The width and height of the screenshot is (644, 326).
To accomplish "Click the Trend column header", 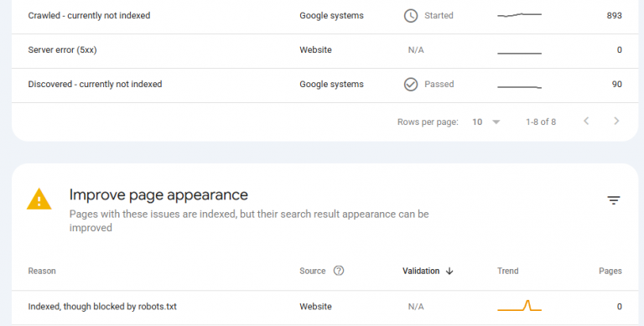I will [507, 271].
